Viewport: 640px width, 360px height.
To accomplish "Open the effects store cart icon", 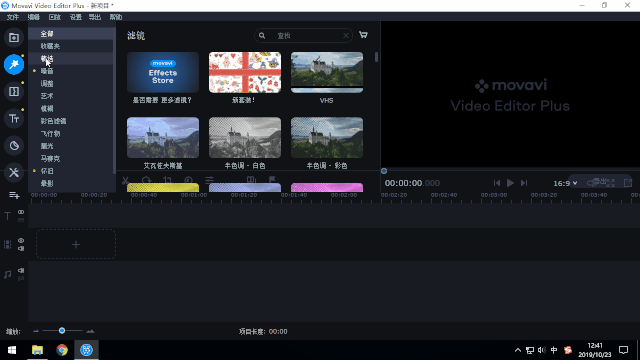I will [x=363, y=35].
